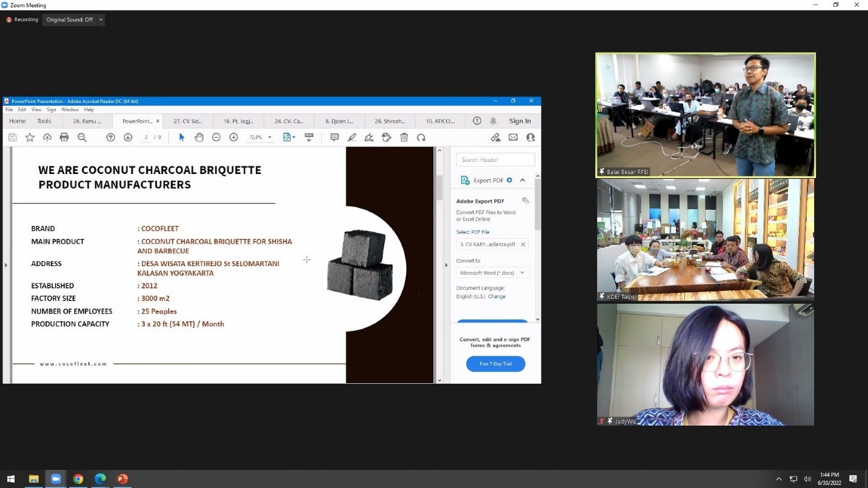This screenshot has height=488, width=868.
Task: Switch to the 24. CV. Ca document tab
Action: point(289,121)
